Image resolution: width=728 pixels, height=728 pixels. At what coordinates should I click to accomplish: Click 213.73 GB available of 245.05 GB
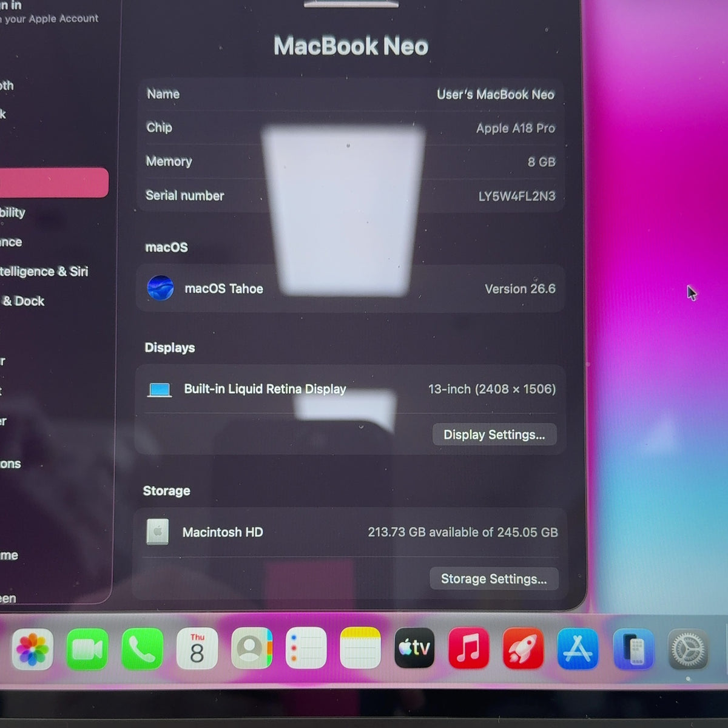(x=463, y=532)
